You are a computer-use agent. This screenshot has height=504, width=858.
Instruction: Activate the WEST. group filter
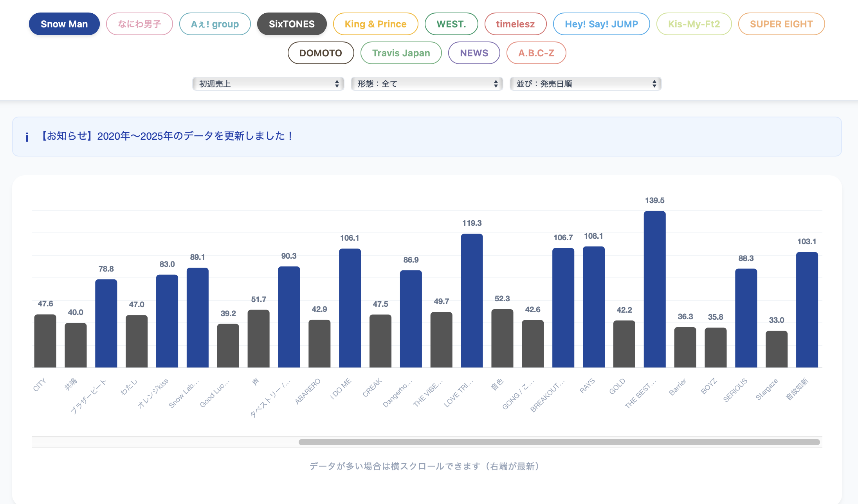coord(451,24)
